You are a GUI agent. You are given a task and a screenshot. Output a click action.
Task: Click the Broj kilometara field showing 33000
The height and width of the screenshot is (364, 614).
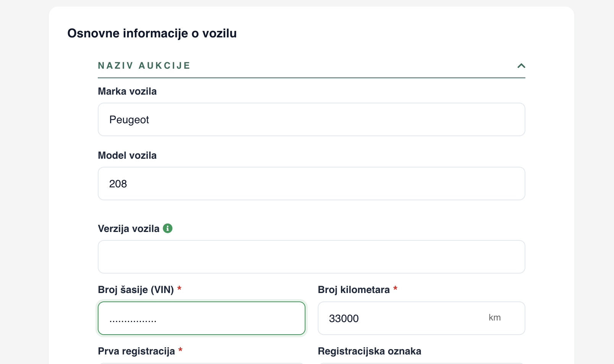point(422,318)
